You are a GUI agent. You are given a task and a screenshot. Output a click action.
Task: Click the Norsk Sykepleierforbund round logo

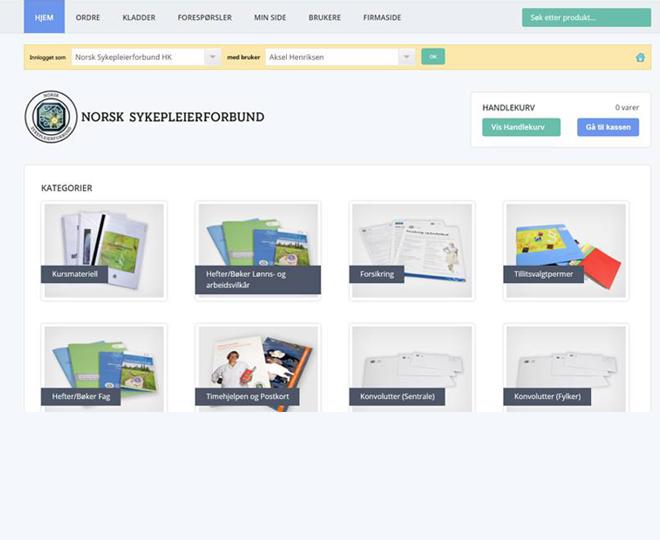50,117
